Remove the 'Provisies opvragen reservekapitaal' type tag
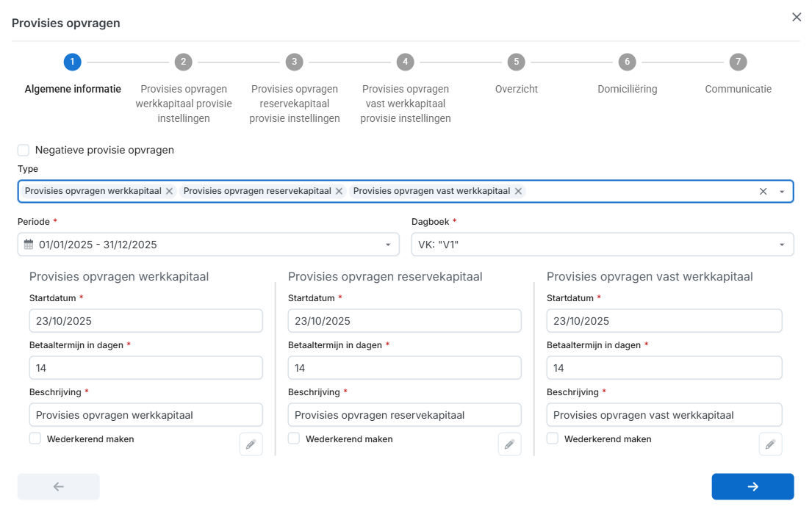This screenshot has height=523, width=812. [339, 191]
